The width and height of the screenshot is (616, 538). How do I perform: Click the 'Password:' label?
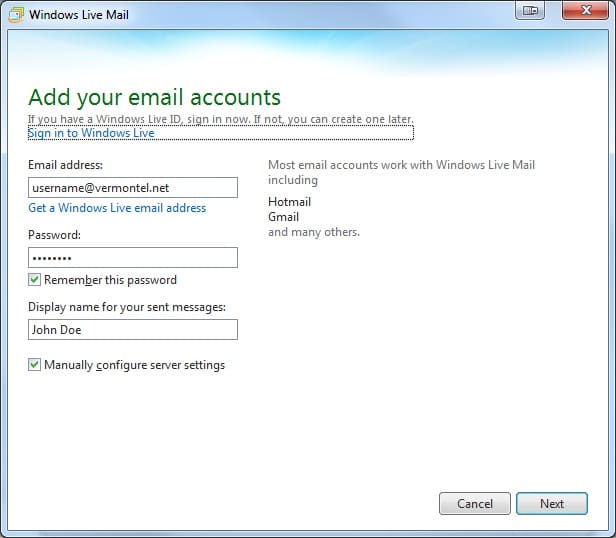point(54,235)
